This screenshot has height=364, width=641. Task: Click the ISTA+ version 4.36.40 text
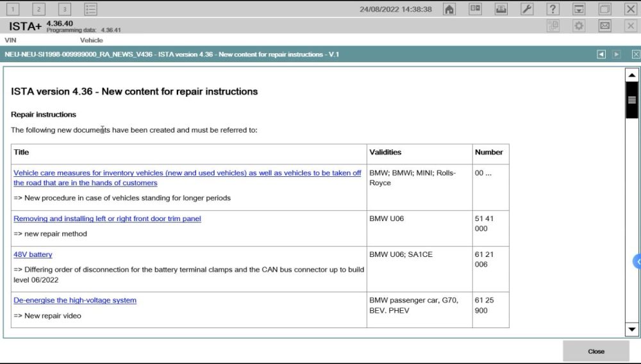(x=41, y=26)
